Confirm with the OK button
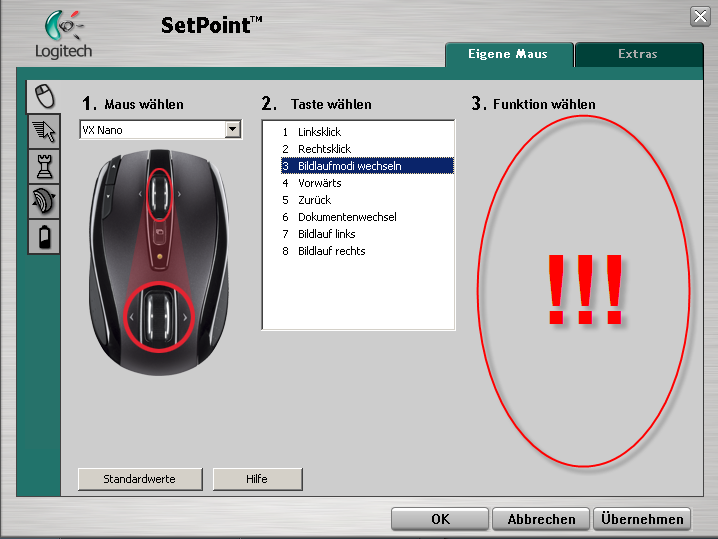Screen dimensions: 718x539 (x=440, y=519)
